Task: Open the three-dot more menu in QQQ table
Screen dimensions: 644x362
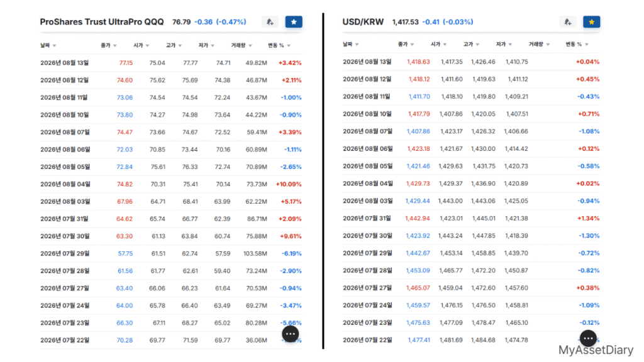Action: 291,334
